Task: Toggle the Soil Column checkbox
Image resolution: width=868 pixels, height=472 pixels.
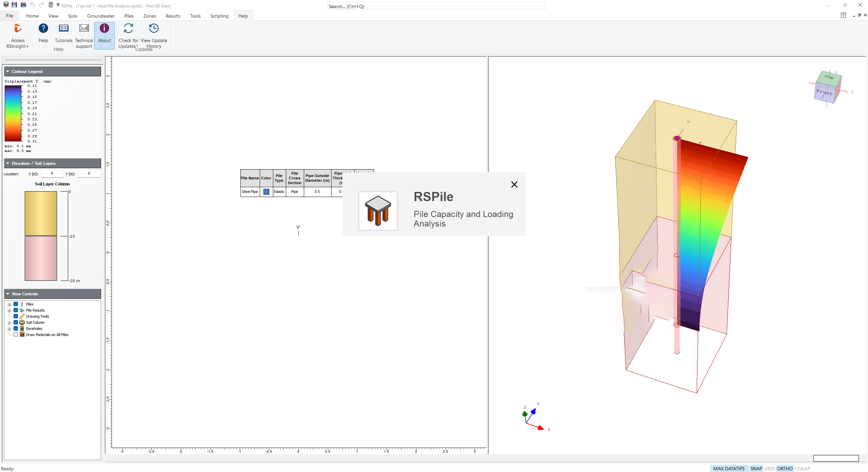Action: pos(16,322)
